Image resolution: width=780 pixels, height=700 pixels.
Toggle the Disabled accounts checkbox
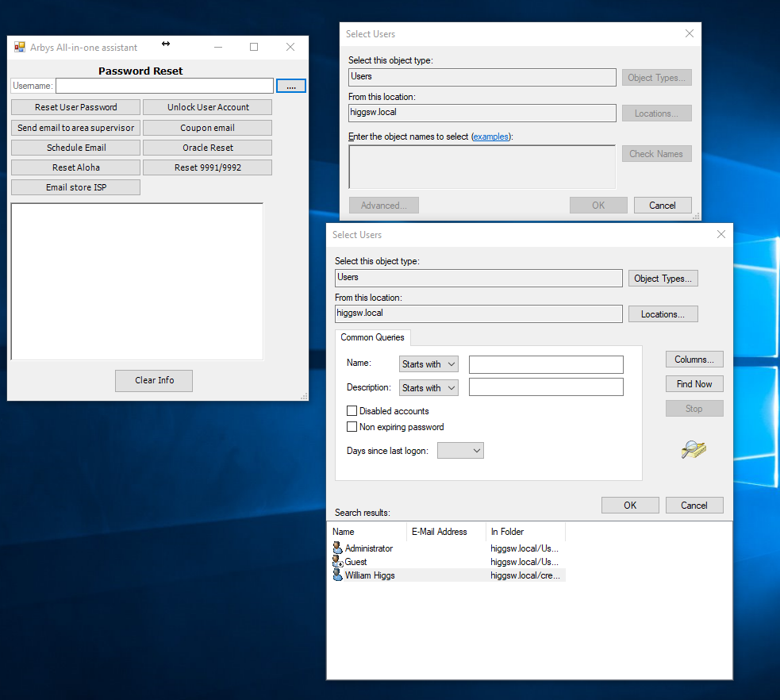coord(352,411)
